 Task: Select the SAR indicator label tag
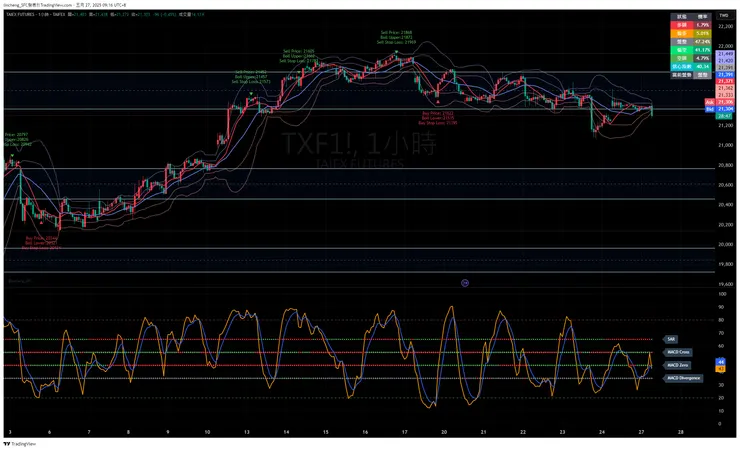pyautogui.click(x=671, y=339)
